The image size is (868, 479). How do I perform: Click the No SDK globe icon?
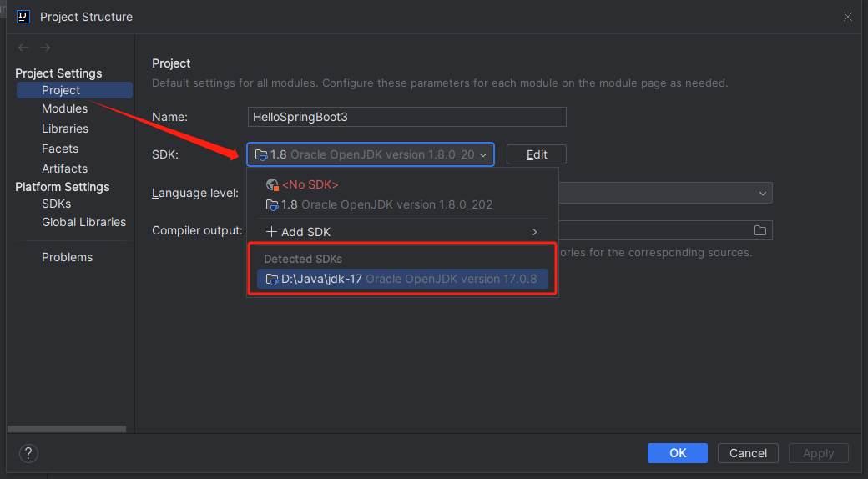click(272, 184)
